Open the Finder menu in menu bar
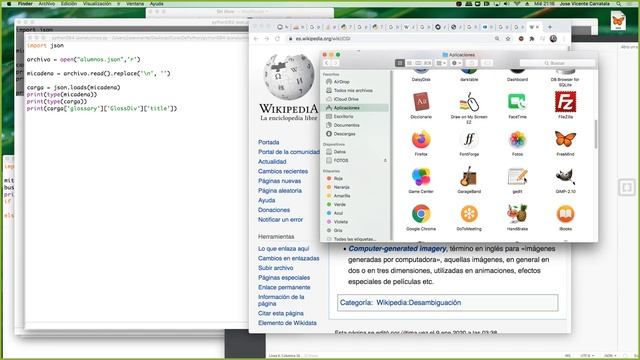Viewport: 640px width, 360px height. click(x=25, y=3)
